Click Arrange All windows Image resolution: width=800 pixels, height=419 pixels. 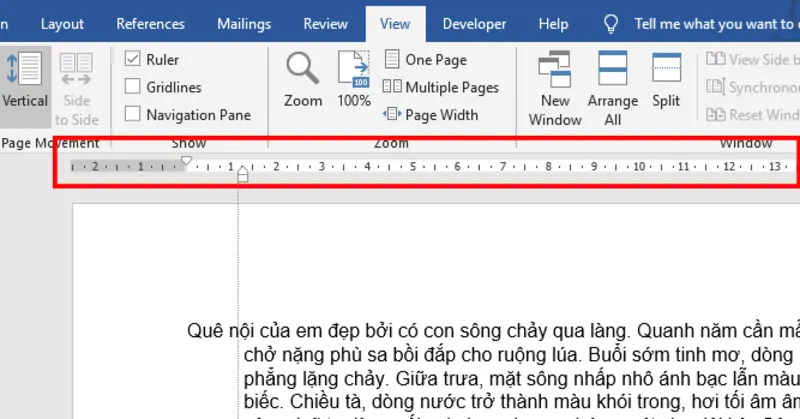pos(613,89)
